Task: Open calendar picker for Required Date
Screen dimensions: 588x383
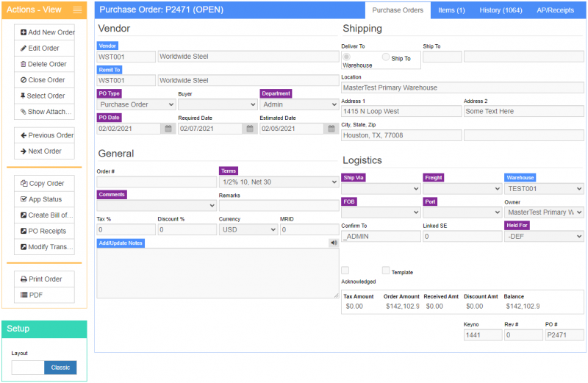Action: click(x=250, y=129)
